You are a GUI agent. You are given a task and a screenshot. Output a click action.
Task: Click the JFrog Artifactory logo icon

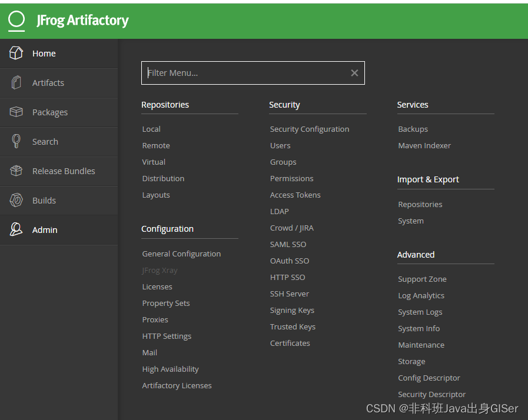16,21
